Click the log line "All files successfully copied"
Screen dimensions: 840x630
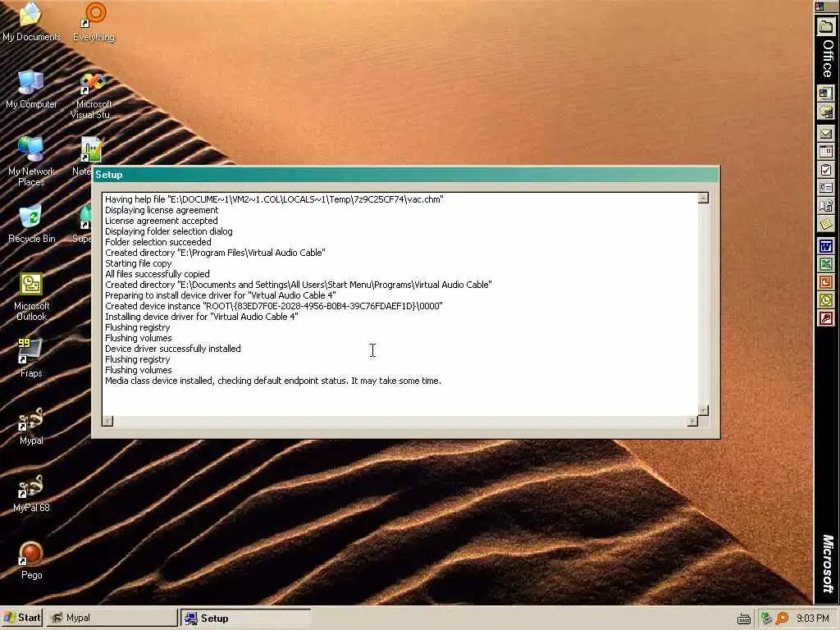157,274
